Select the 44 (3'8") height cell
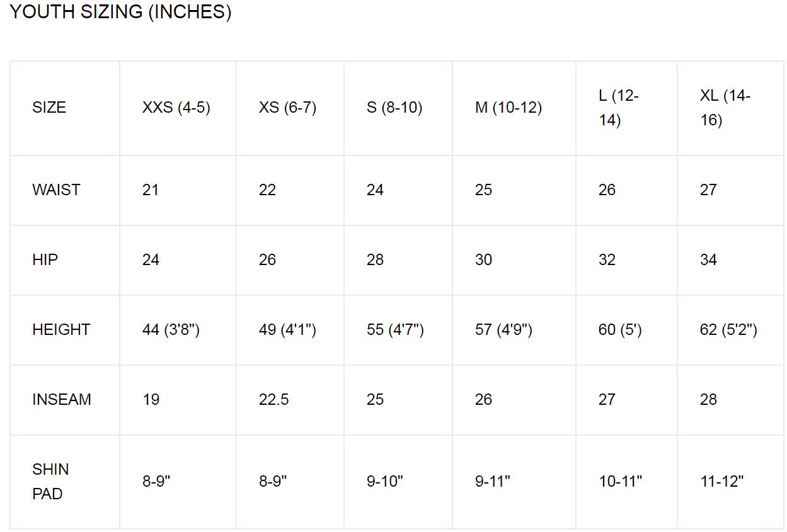This screenshot has height=532, width=787. coord(171,330)
